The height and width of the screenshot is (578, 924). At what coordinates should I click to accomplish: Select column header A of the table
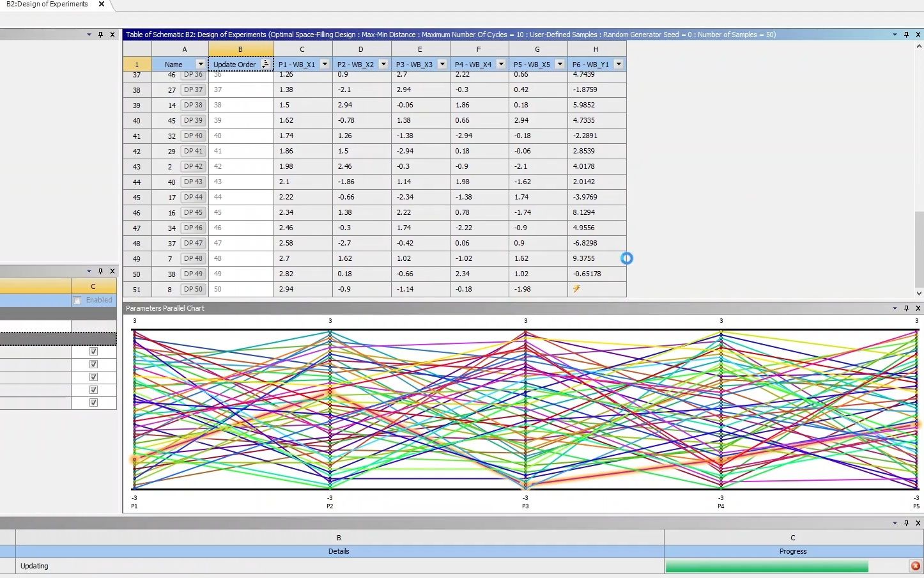[185, 49]
